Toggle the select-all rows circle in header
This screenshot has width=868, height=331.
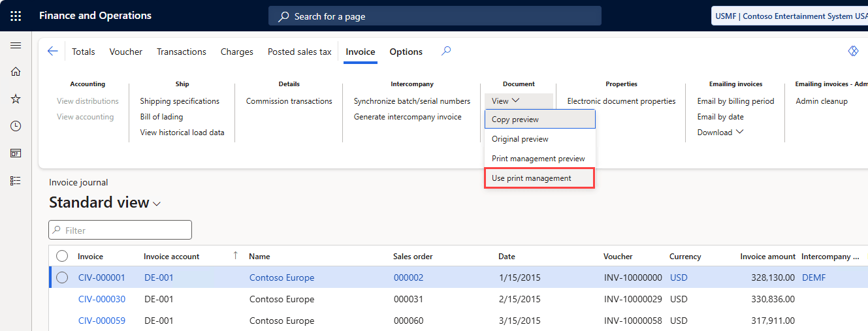pyautogui.click(x=62, y=257)
